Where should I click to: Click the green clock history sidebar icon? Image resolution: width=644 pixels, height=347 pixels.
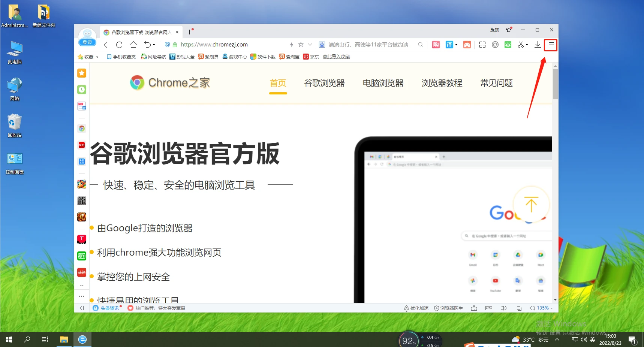(x=82, y=90)
